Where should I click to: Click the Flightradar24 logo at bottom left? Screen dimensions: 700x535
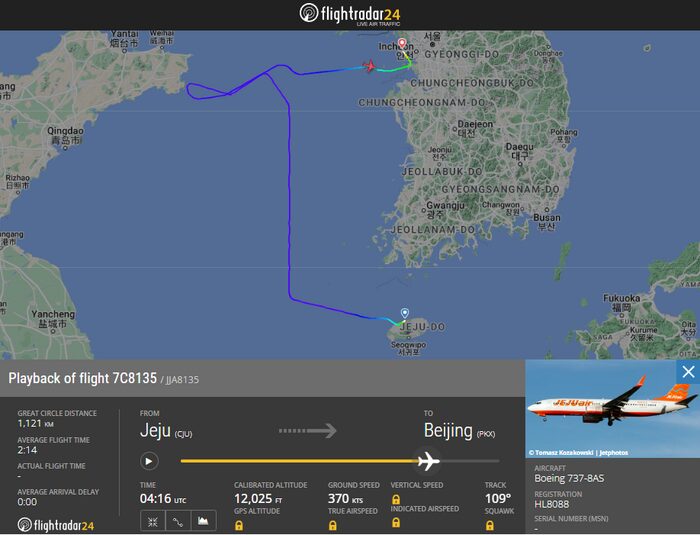click(56, 525)
